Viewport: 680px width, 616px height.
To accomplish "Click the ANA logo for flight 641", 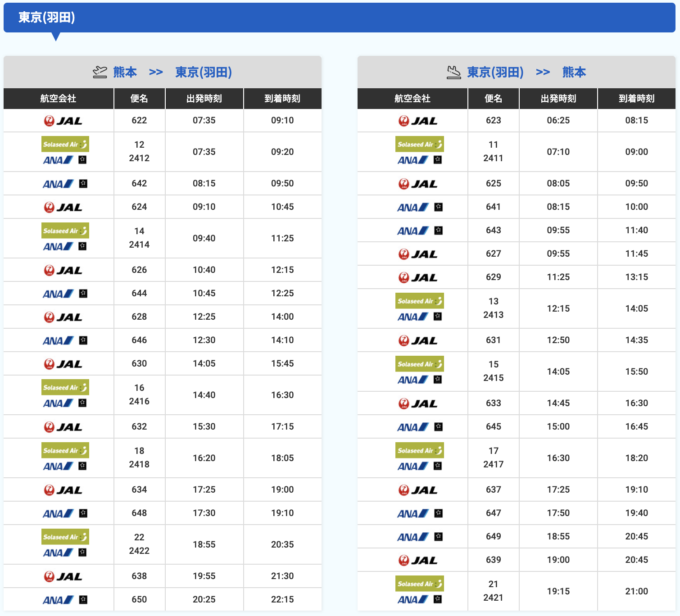I will (420, 207).
